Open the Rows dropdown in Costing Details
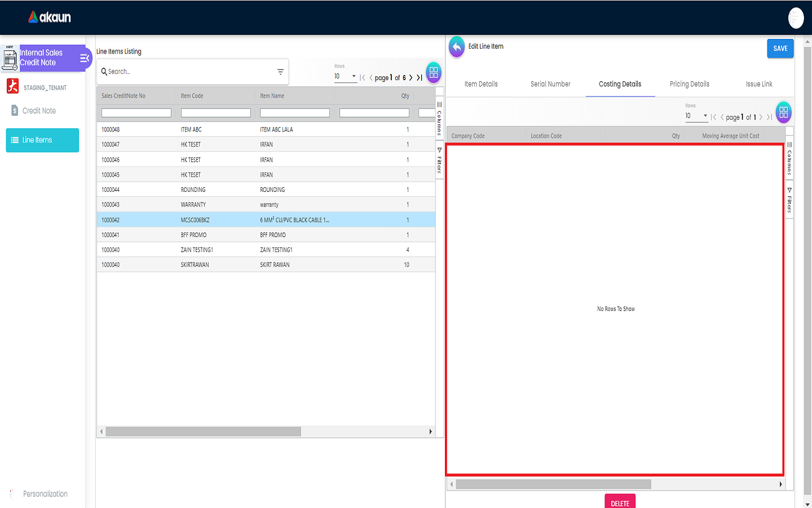 click(696, 116)
